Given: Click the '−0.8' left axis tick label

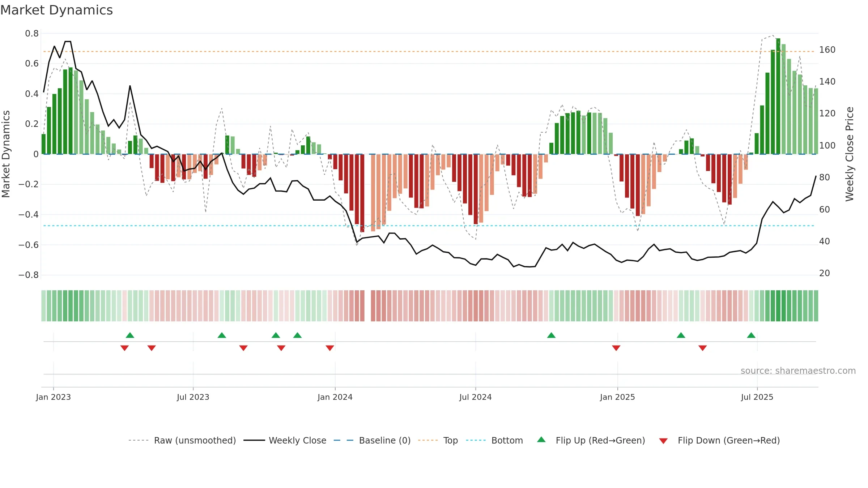Looking at the screenshot, I should [29, 275].
